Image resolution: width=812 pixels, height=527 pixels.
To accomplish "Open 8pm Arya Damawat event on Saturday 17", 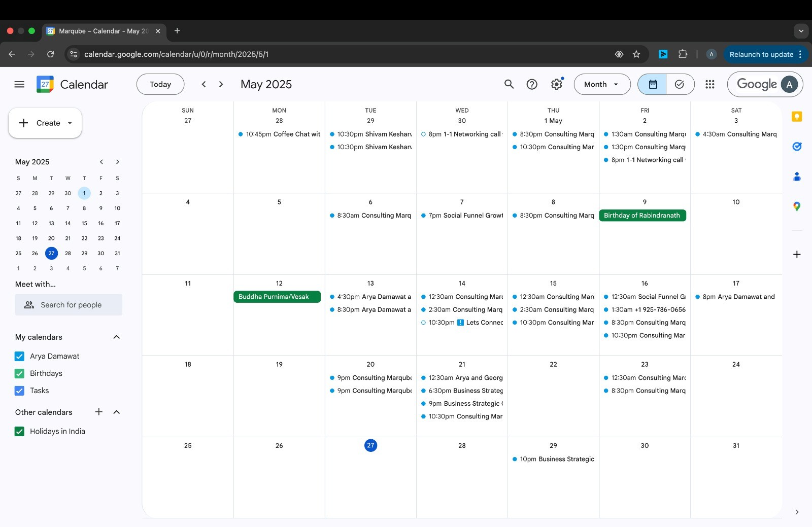I will point(736,297).
